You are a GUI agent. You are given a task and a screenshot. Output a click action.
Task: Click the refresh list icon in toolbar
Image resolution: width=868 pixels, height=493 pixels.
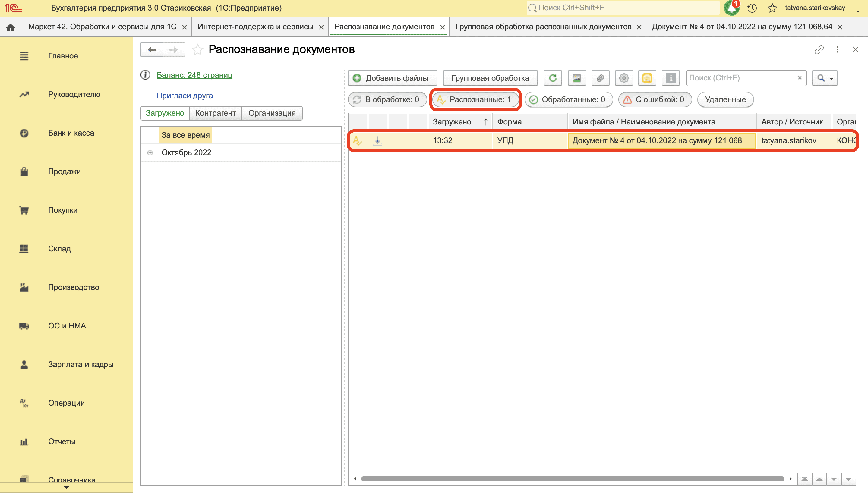tap(553, 78)
